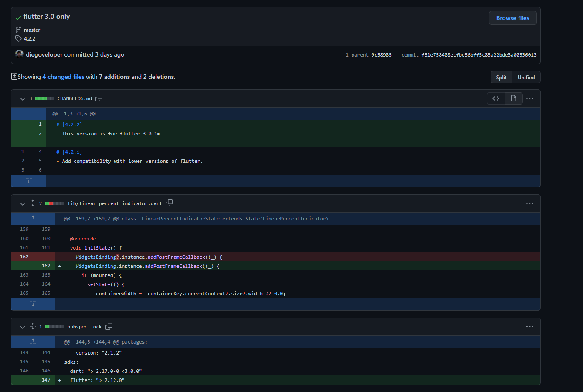Click the pubspec.lock diffstat squares

coord(55,327)
